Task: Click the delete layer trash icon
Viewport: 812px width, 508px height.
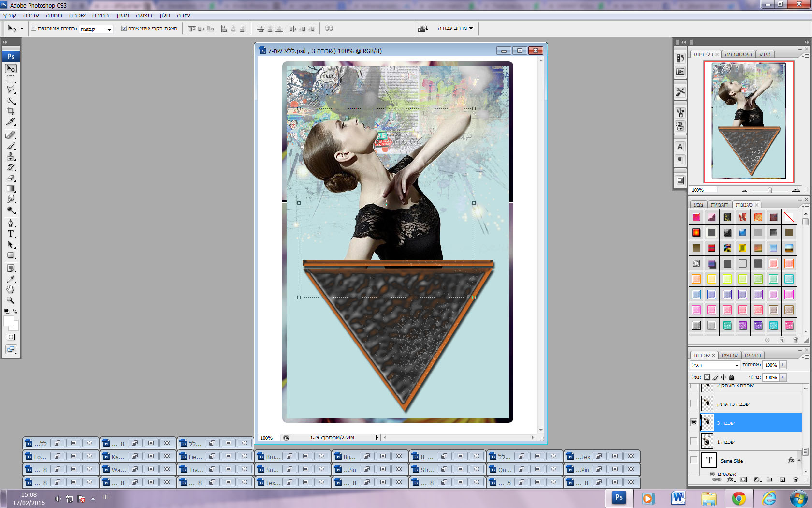Action: [x=796, y=480]
